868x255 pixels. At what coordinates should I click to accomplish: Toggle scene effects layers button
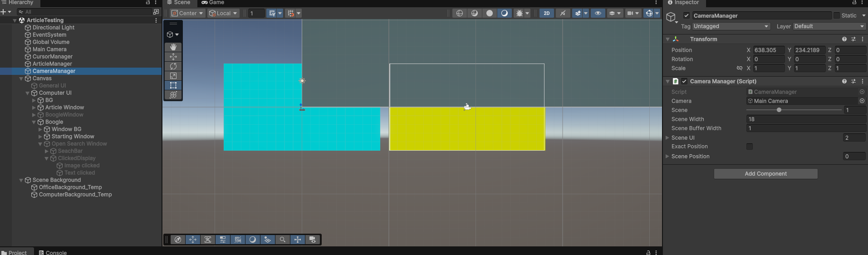coord(578,13)
